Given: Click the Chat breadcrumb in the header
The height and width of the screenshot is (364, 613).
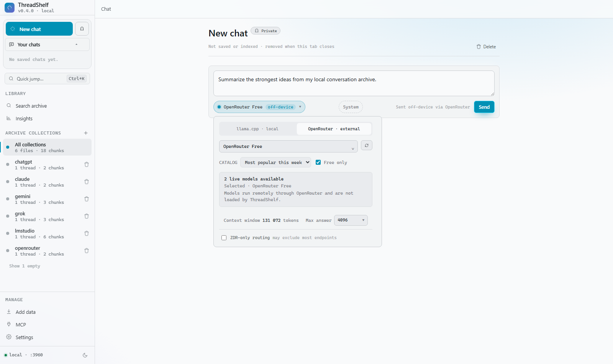Looking at the screenshot, I should click(x=106, y=9).
